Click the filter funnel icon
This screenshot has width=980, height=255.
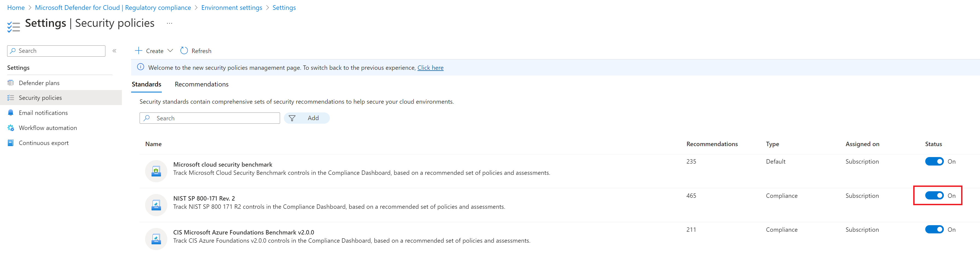click(x=292, y=118)
